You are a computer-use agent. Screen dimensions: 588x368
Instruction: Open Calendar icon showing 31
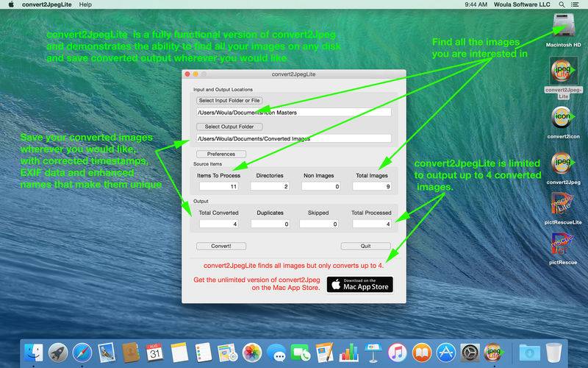pos(154,353)
